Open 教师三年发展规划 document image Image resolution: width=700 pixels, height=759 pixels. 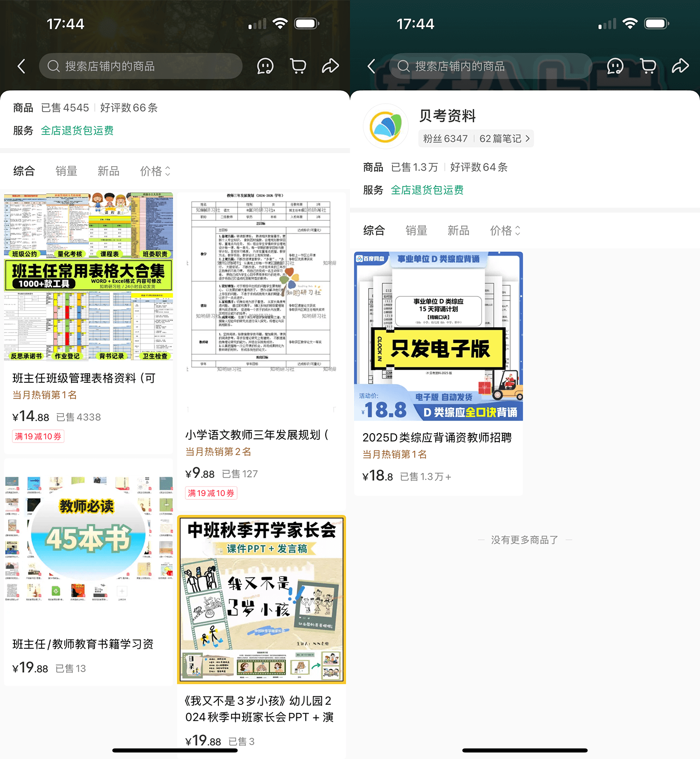pyautogui.click(x=261, y=305)
